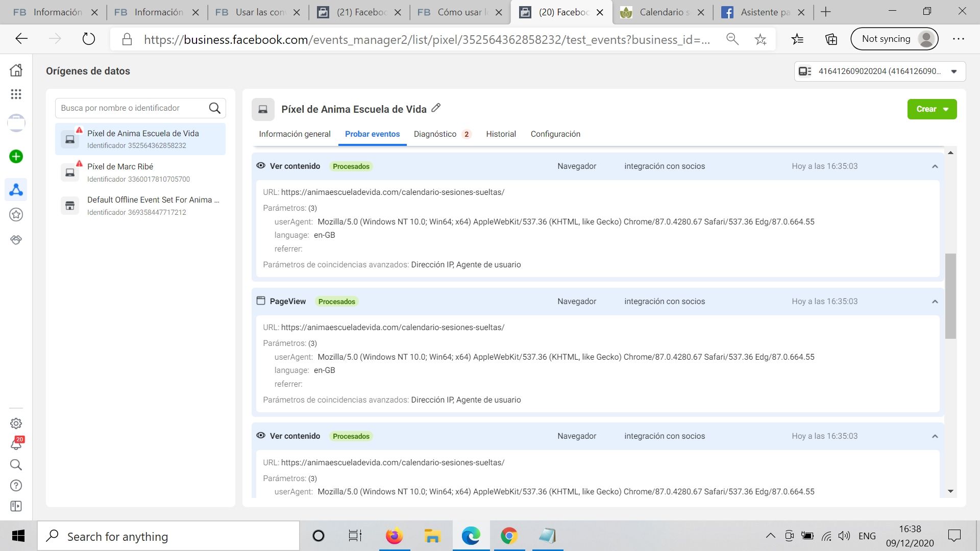
Task: Open browser settings ellipsis menu
Action: 959,39
